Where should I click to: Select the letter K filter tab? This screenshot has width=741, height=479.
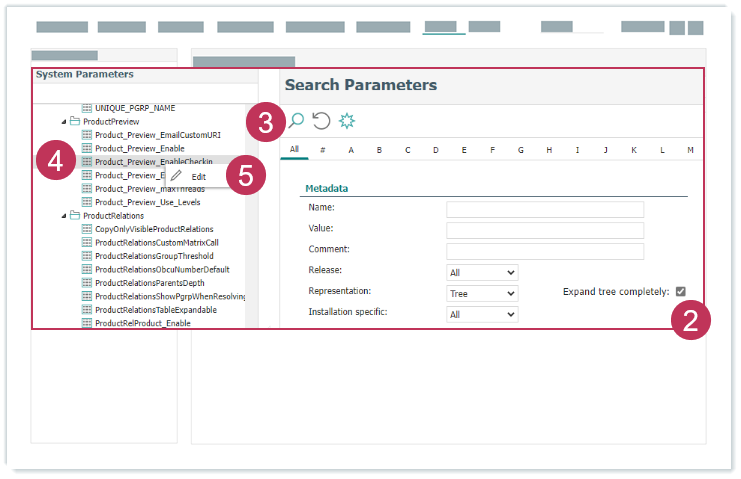634,150
